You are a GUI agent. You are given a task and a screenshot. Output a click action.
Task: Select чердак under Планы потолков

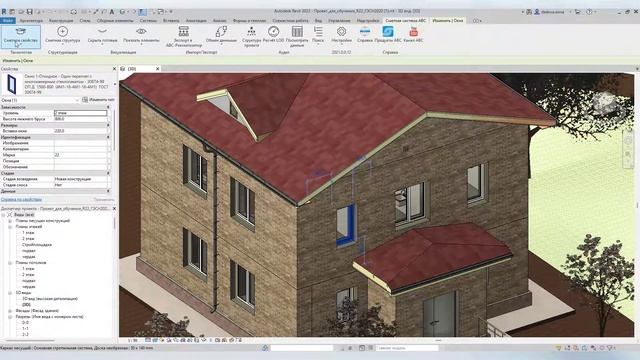point(29,287)
